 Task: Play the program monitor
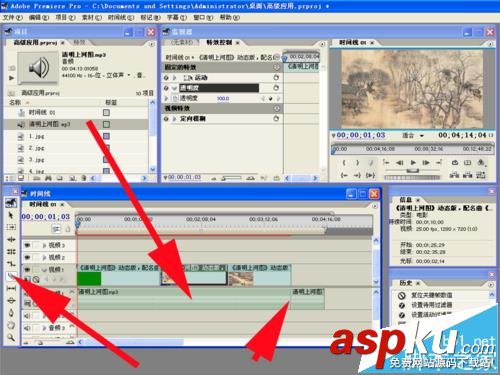(413, 163)
